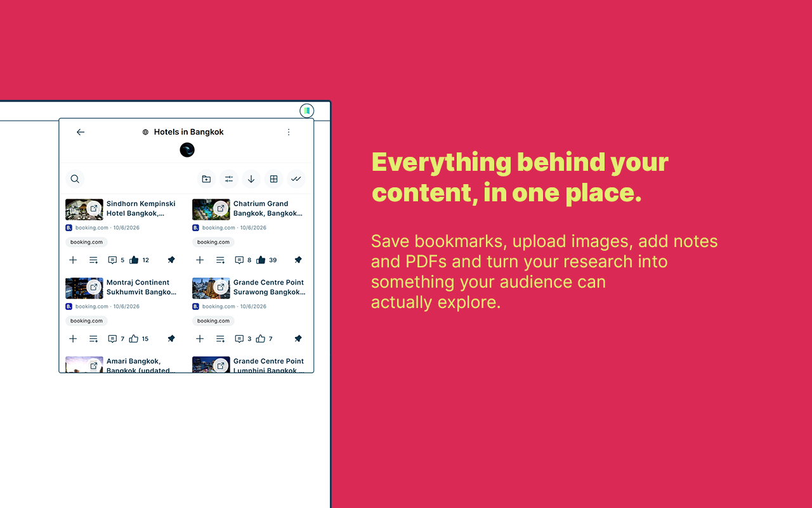Add a new folder with the folder-plus icon
This screenshot has height=508, width=812.
coord(206,179)
